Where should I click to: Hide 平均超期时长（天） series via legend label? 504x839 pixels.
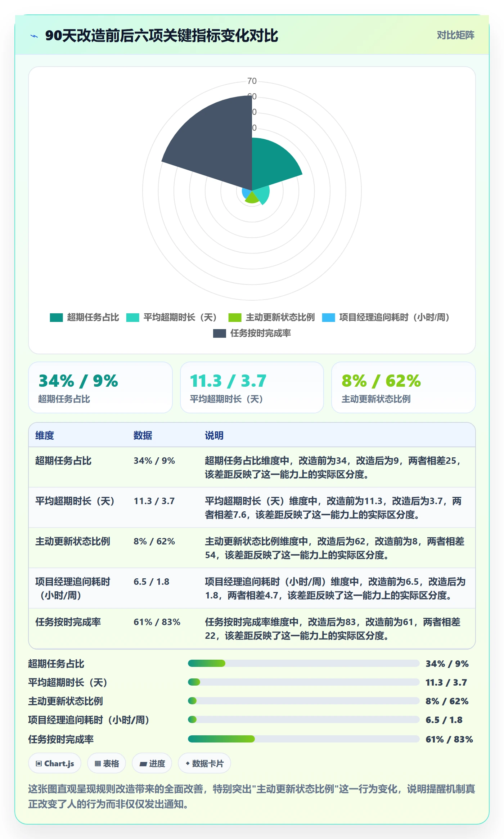coord(180,318)
